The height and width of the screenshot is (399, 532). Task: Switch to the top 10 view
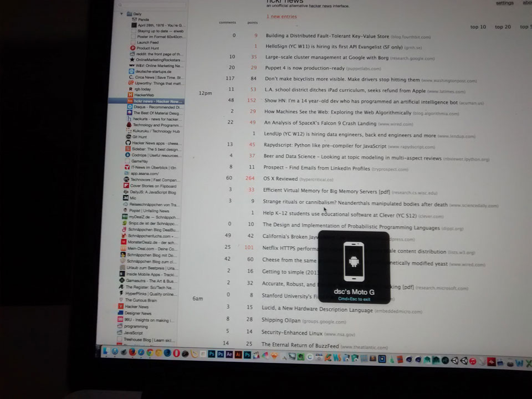click(x=478, y=27)
